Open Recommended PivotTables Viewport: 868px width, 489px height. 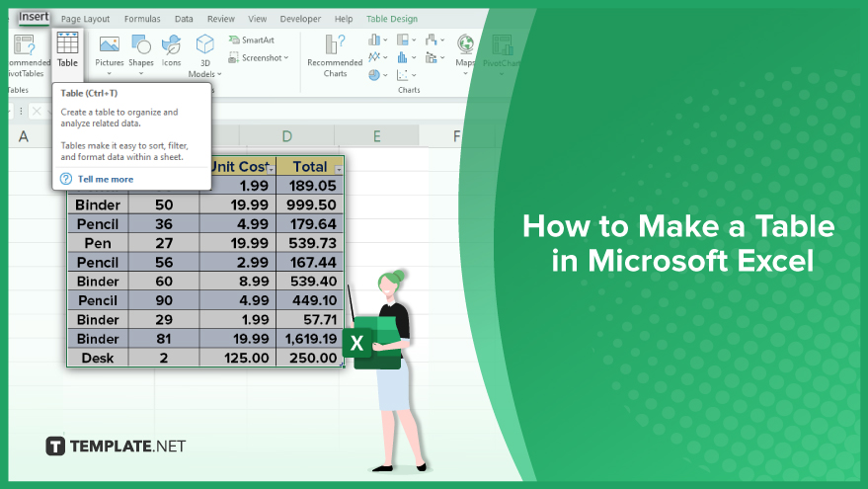[x=27, y=55]
